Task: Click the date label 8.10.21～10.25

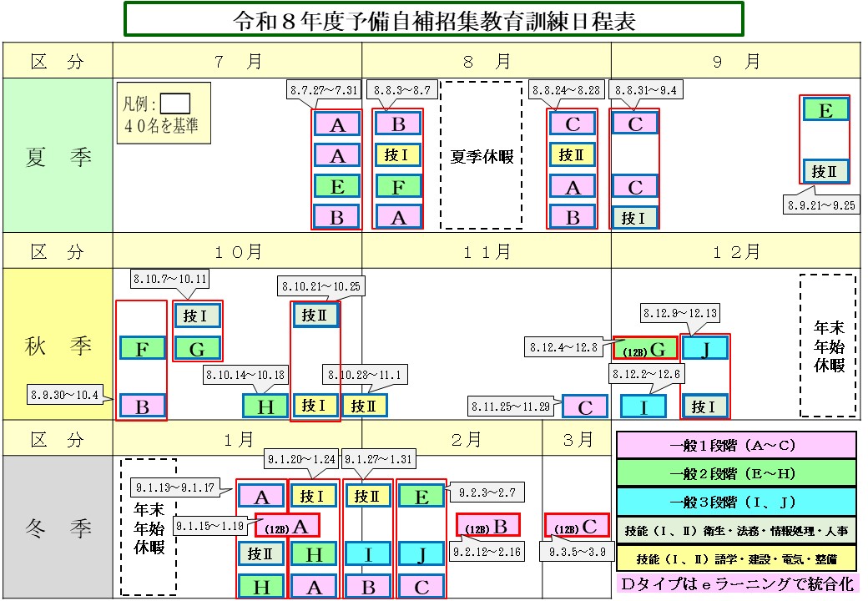Action: click(x=321, y=286)
